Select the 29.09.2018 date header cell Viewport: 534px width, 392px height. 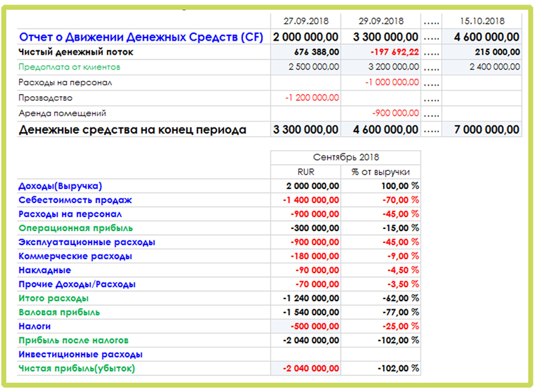[x=380, y=21]
